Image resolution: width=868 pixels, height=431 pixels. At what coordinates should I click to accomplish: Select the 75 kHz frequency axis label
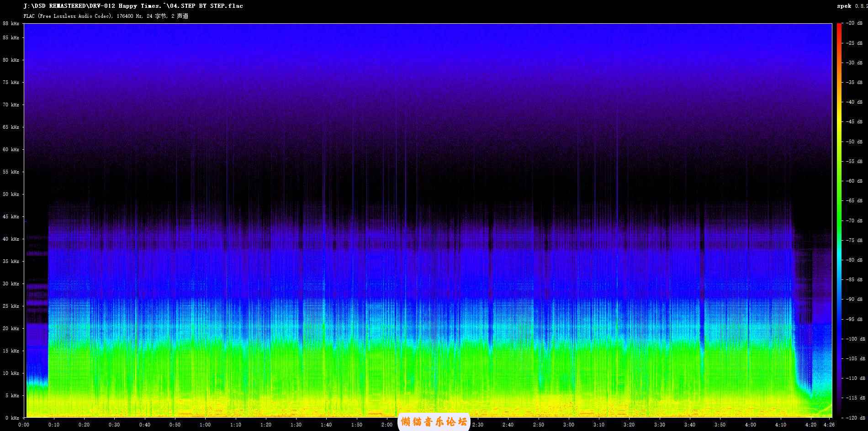click(x=11, y=83)
